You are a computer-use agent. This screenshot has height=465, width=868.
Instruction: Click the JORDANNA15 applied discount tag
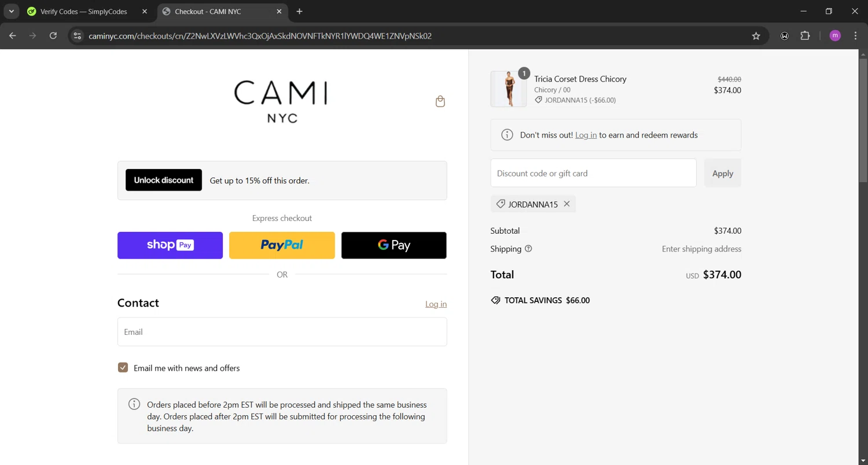(x=533, y=204)
